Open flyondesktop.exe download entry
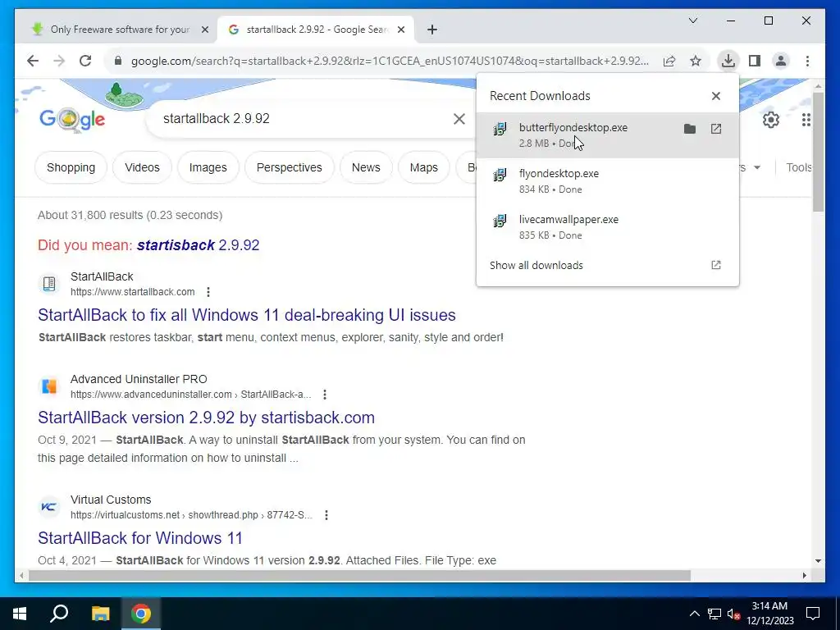The width and height of the screenshot is (840, 630). (x=608, y=181)
